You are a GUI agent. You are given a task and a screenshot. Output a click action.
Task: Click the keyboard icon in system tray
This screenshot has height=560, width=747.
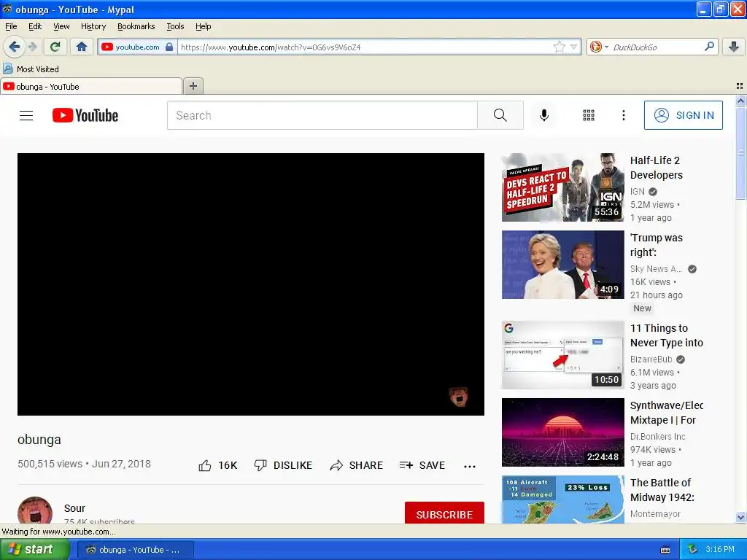pos(665,550)
